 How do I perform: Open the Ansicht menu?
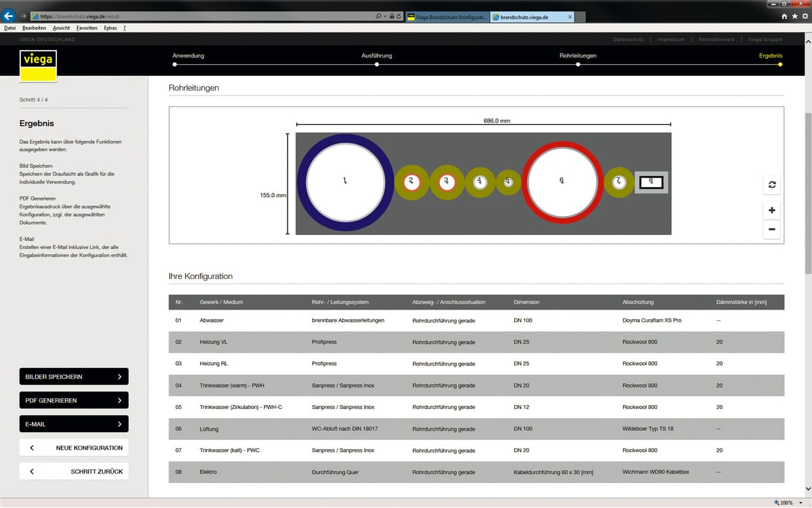[61, 28]
